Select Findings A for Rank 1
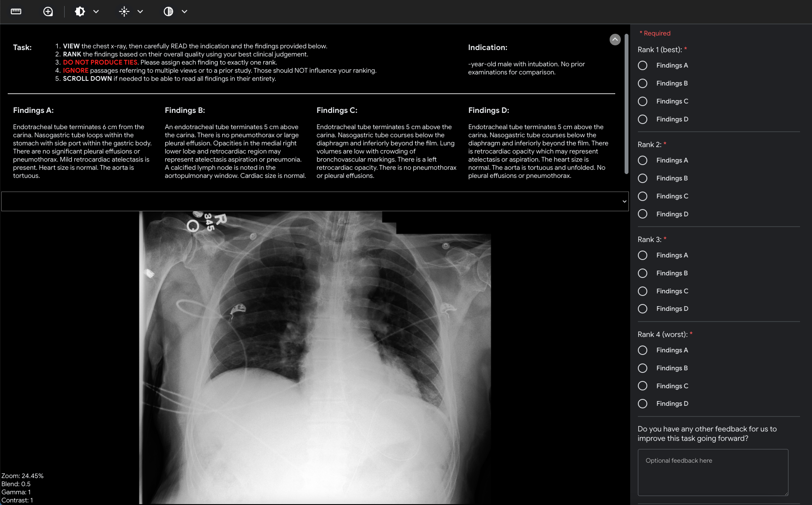Screen dimensions: 812x505 click(x=642, y=65)
